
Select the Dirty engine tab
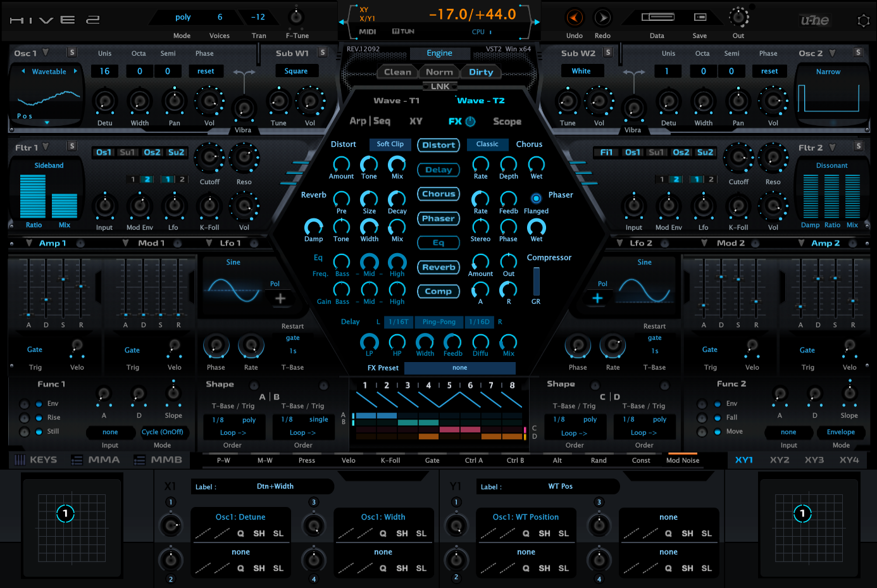point(481,72)
